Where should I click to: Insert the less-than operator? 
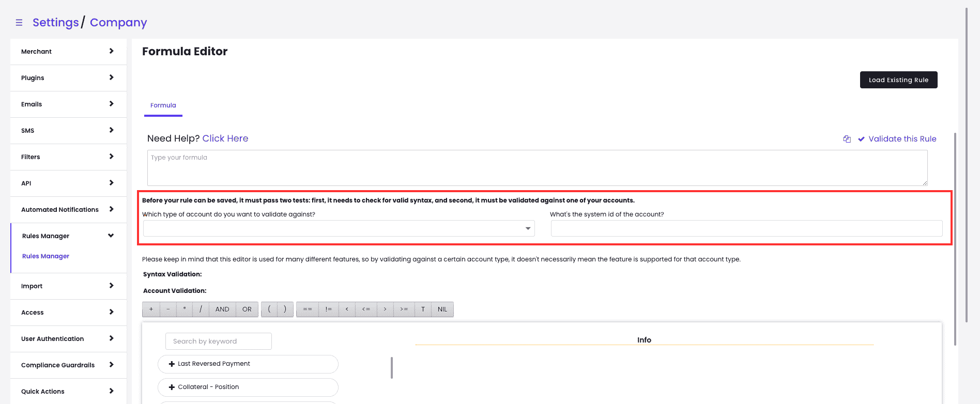(x=347, y=309)
